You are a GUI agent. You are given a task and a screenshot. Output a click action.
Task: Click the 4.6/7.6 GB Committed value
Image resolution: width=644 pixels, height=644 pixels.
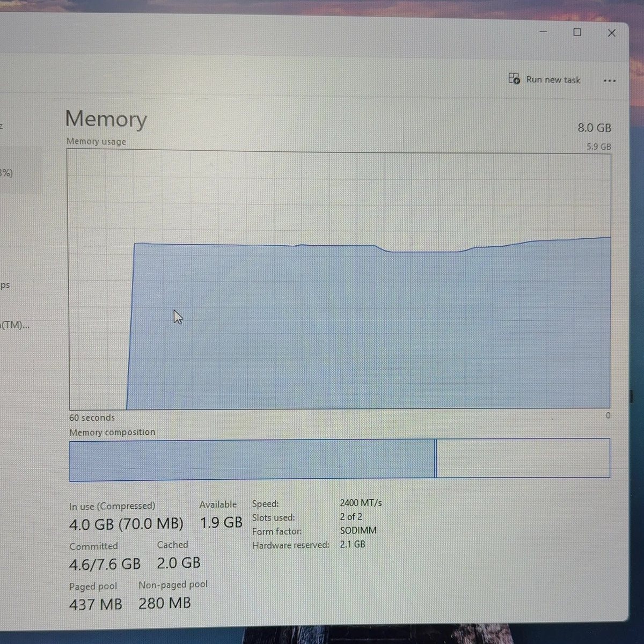coord(105,564)
